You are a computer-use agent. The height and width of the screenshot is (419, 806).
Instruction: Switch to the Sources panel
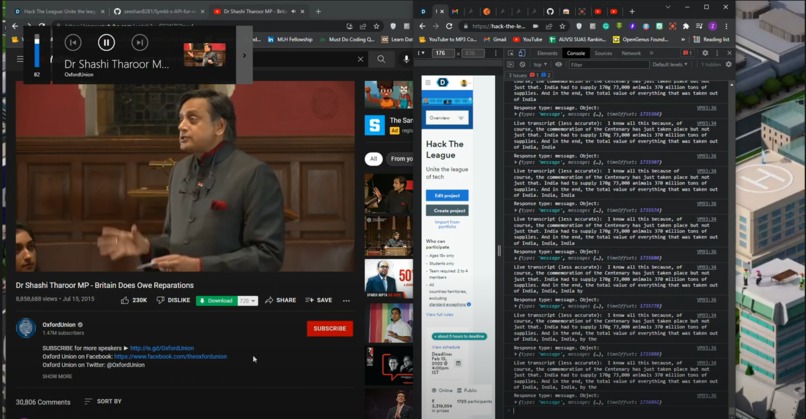point(603,53)
